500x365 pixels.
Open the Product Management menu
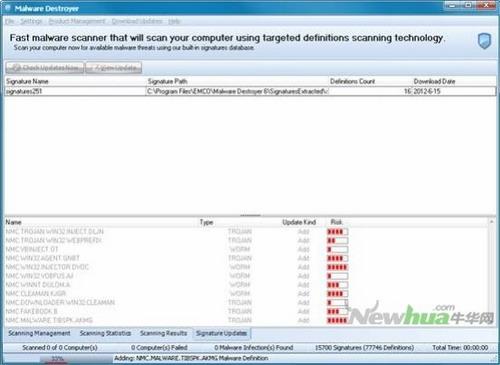pos(77,21)
